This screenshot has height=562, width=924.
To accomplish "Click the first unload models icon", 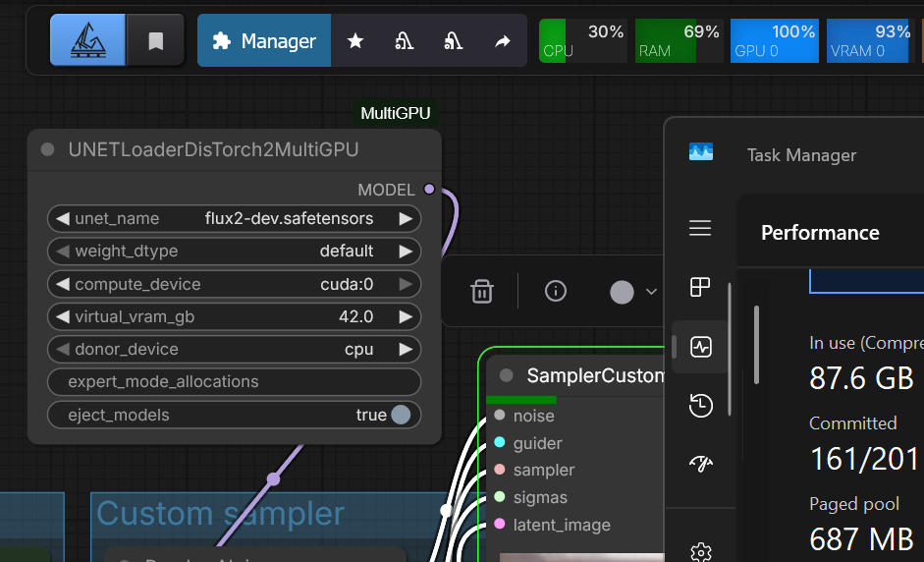I will pyautogui.click(x=405, y=40).
